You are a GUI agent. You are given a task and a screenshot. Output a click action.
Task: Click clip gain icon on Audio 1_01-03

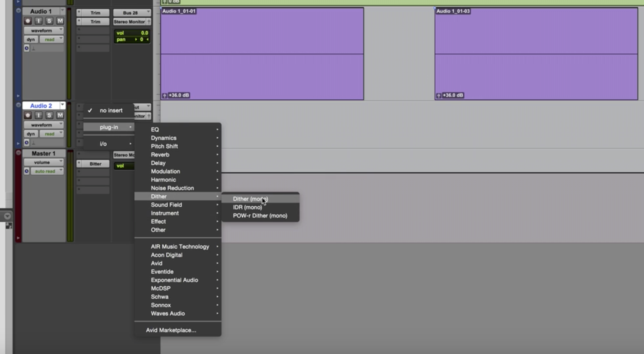point(439,95)
